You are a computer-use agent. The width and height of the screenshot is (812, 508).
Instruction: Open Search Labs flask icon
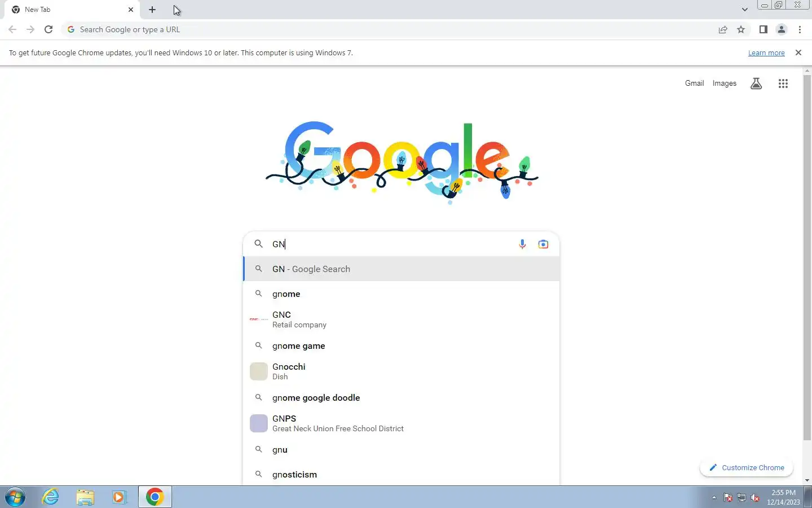pyautogui.click(x=756, y=84)
